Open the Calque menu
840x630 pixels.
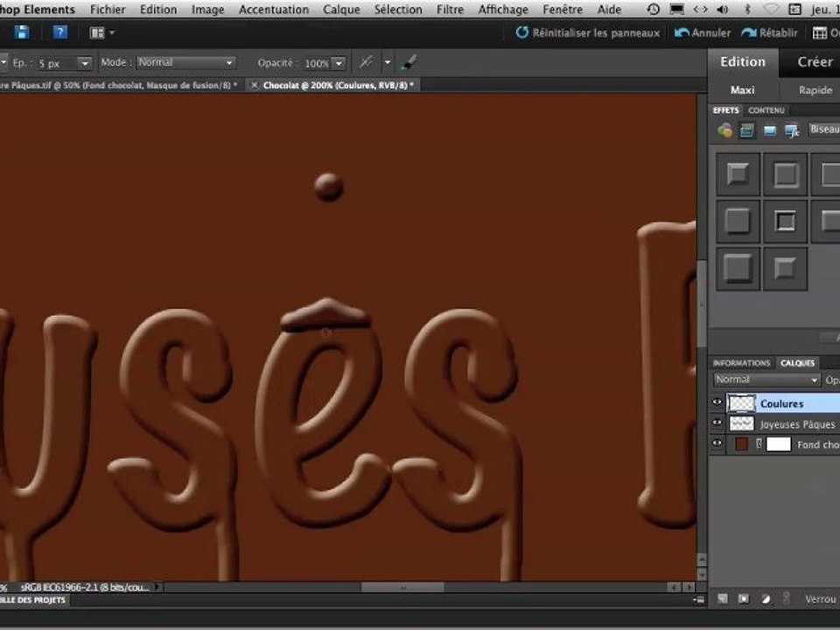(341, 10)
